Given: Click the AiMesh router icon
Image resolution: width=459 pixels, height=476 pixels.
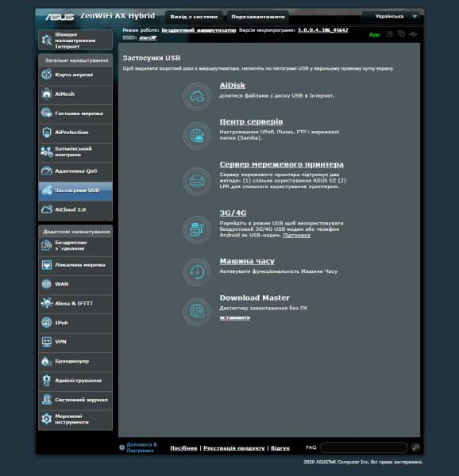Looking at the screenshot, I should pyautogui.click(x=47, y=94).
